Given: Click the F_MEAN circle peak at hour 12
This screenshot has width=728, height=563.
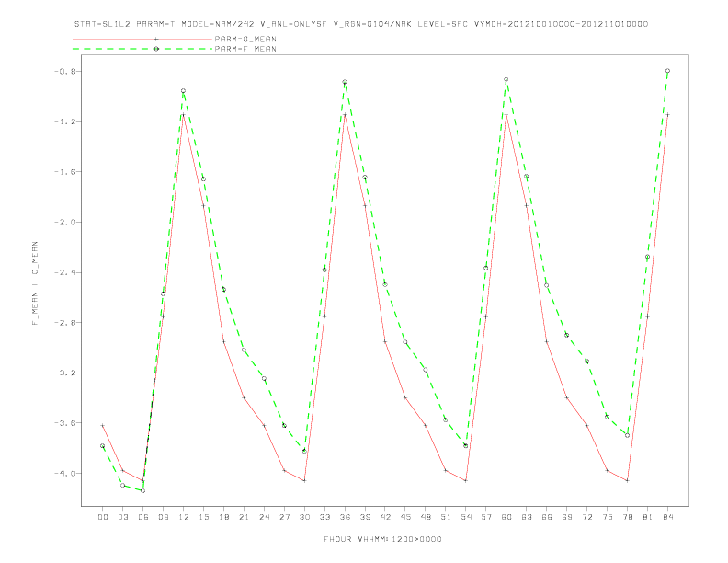Looking at the screenshot, I should pos(184,90).
